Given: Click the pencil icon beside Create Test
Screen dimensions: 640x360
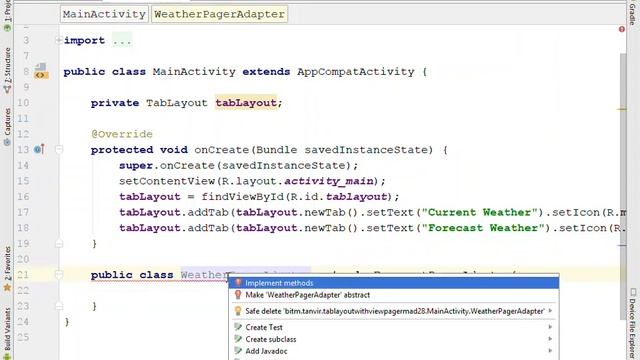Looking at the screenshot, I should point(238,327).
